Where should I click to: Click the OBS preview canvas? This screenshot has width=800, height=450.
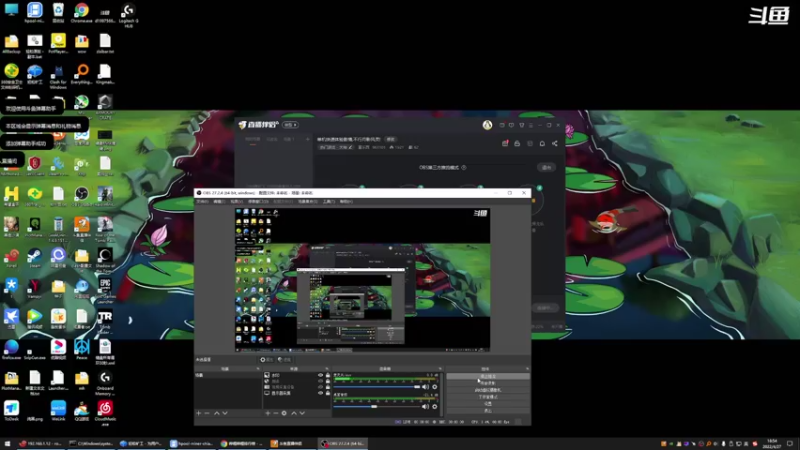tap(362, 280)
